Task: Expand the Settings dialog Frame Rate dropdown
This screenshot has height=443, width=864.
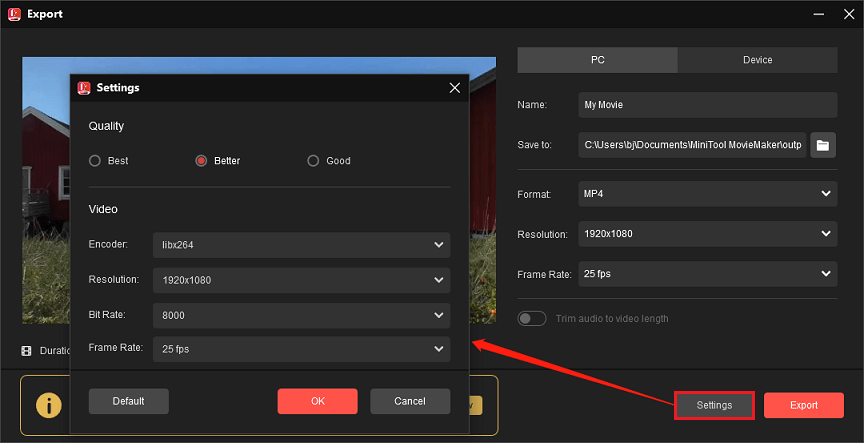Action: point(301,349)
